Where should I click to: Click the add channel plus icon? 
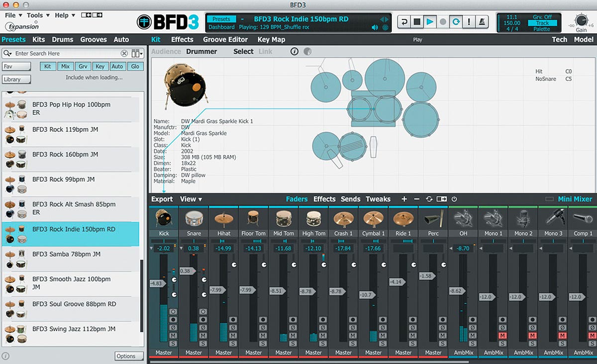click(404, 199)
